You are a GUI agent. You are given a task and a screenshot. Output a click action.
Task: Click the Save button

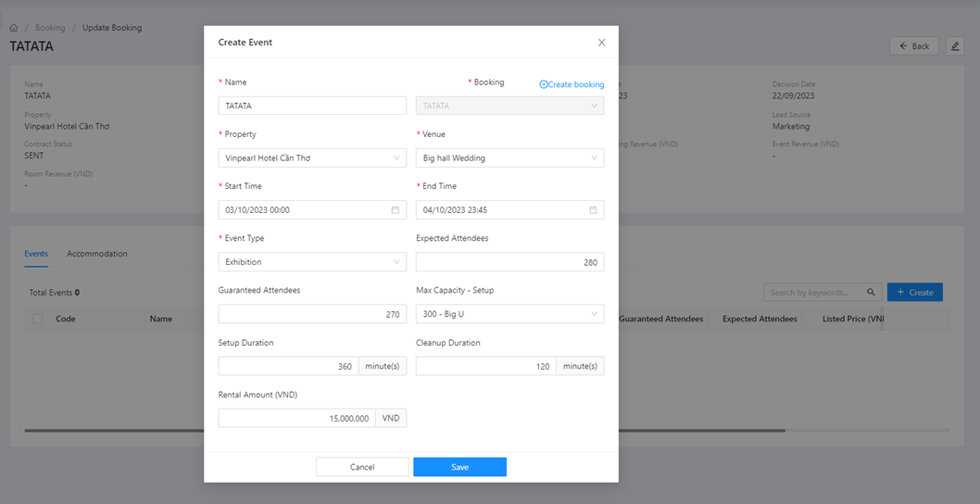click(x=459, y=467)
